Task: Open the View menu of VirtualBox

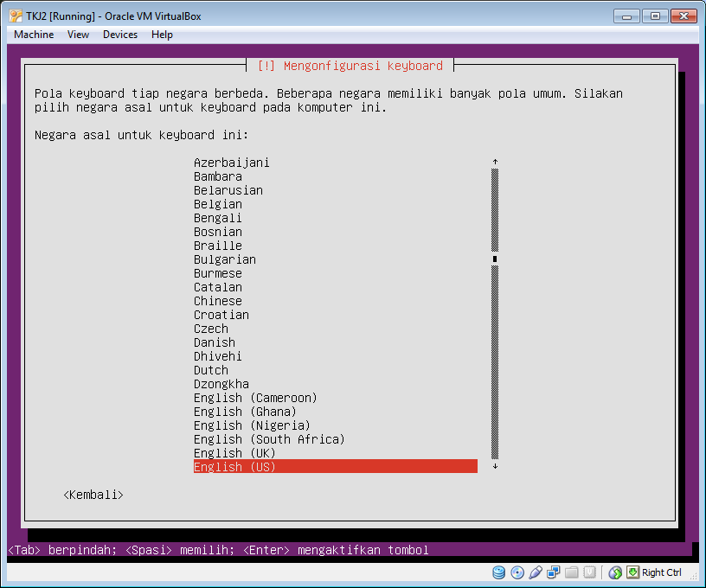Action: point(78,35)
